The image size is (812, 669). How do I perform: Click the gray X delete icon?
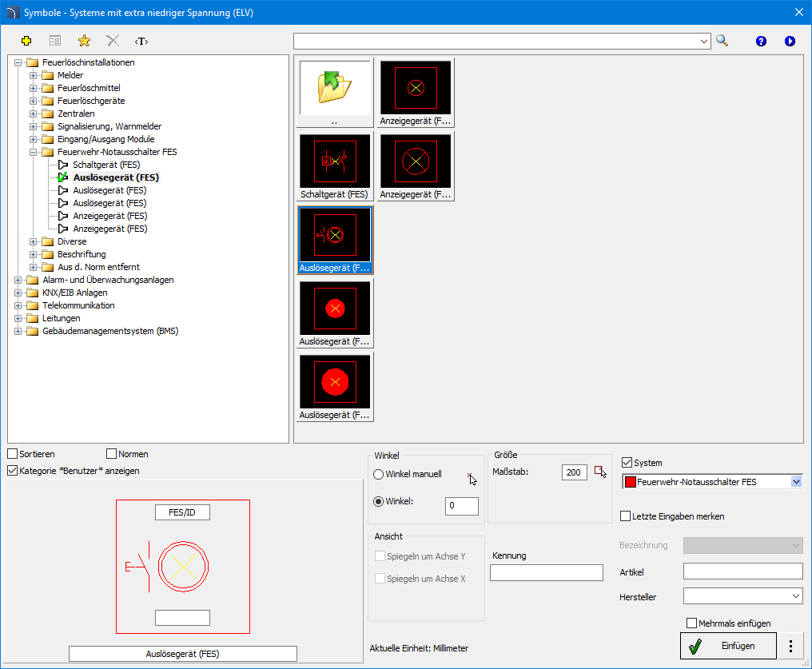pos(113,41)
